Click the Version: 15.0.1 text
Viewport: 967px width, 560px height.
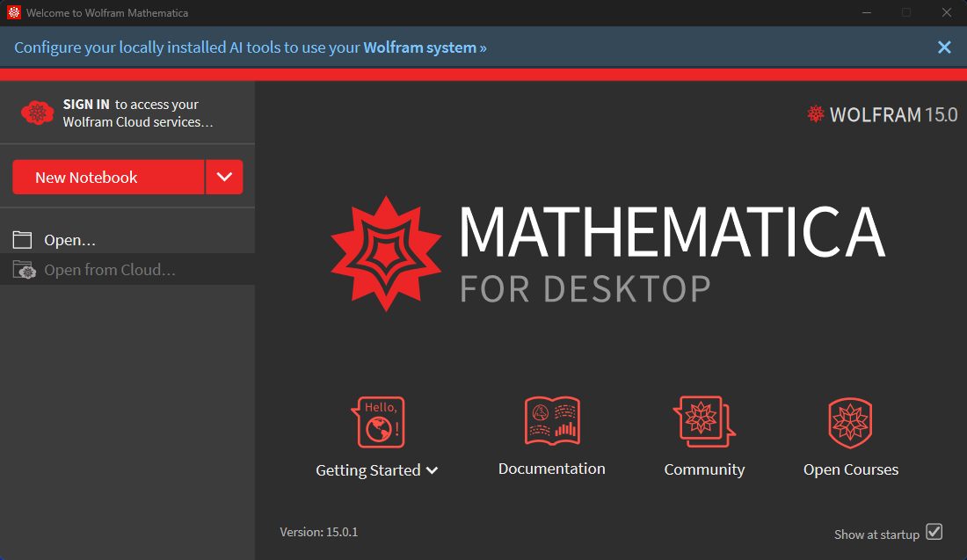pyautogui.click(x=319, y=532)
